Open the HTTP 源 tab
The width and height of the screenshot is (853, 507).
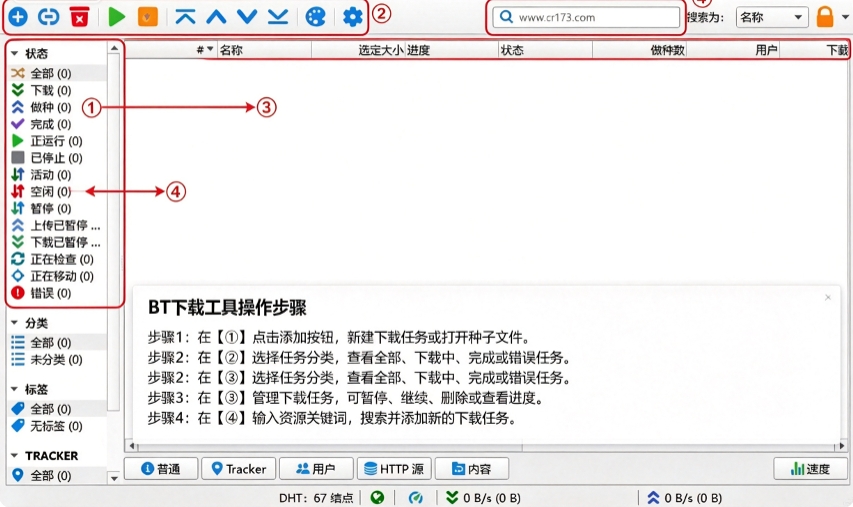pos(394,468)
